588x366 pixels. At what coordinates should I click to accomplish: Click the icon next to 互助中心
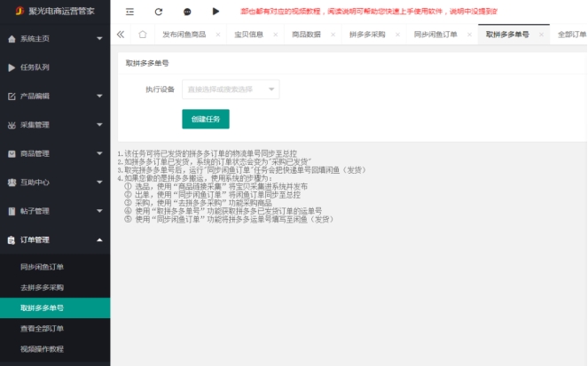[12, 183]
